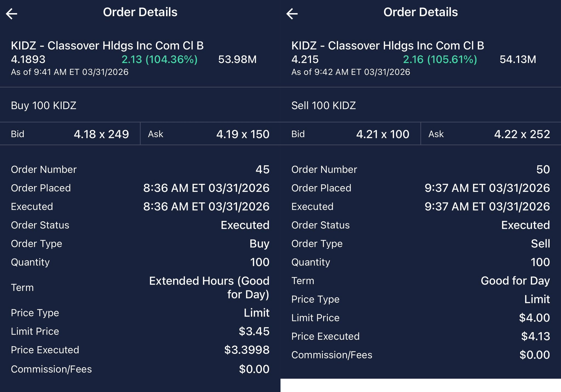Tap the Bid 4.21 x 100 cell
This screenshot has height=392, width=561.
pyautogui.click(x=350, y=134)
